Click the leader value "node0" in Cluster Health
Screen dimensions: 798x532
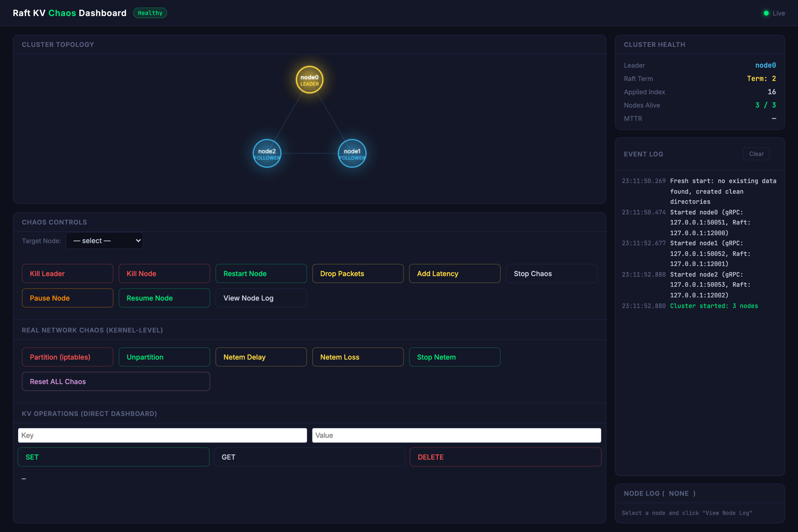(x=766, y=65)
